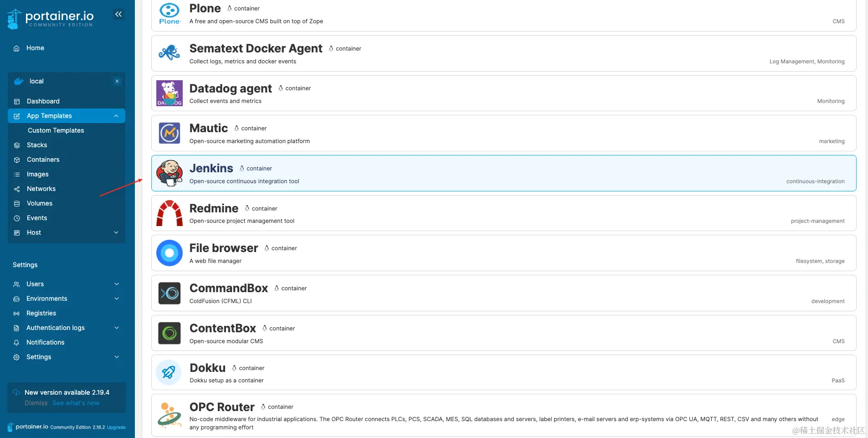
Task: Expand the Host submenu chevron
Action: pos(116,232)
